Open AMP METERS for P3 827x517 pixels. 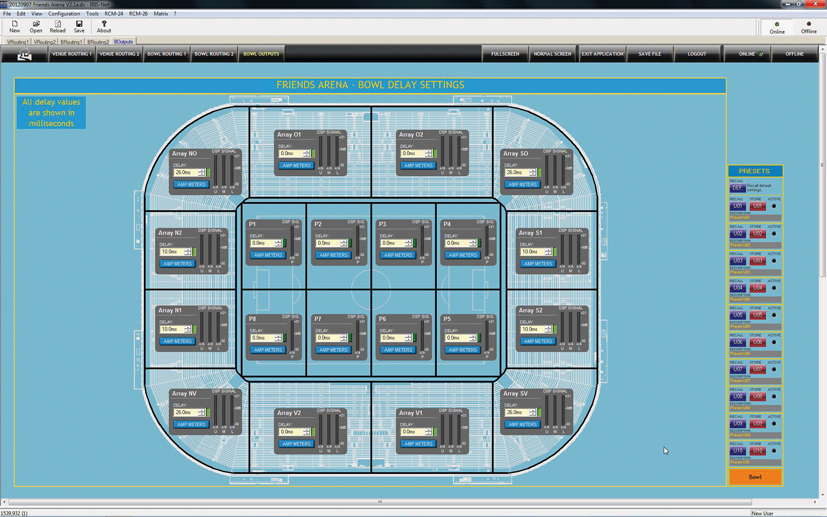coord(398,255)
